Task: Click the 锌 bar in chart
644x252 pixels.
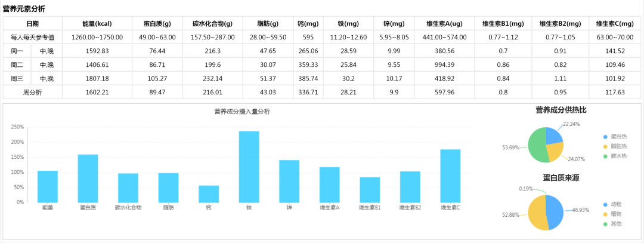Action: pos(289,182)
